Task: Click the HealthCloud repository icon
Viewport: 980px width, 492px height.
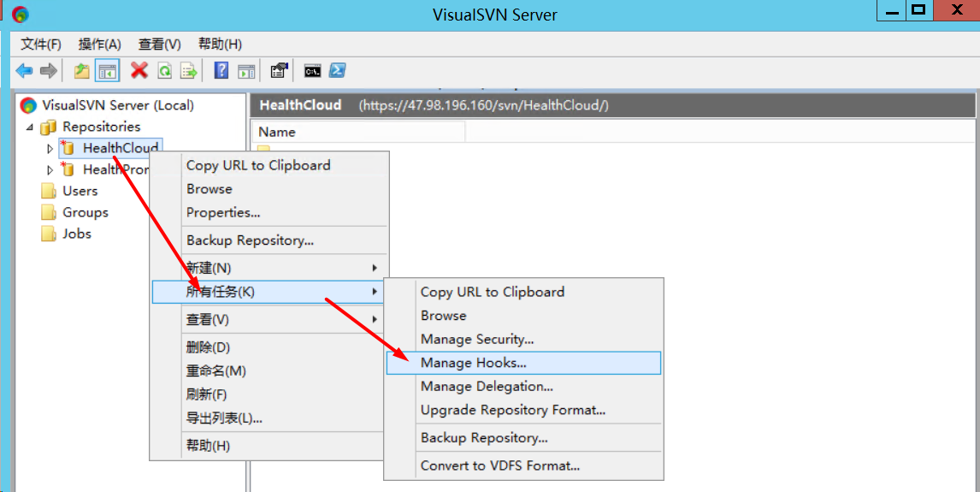Action: pos(68,147)
